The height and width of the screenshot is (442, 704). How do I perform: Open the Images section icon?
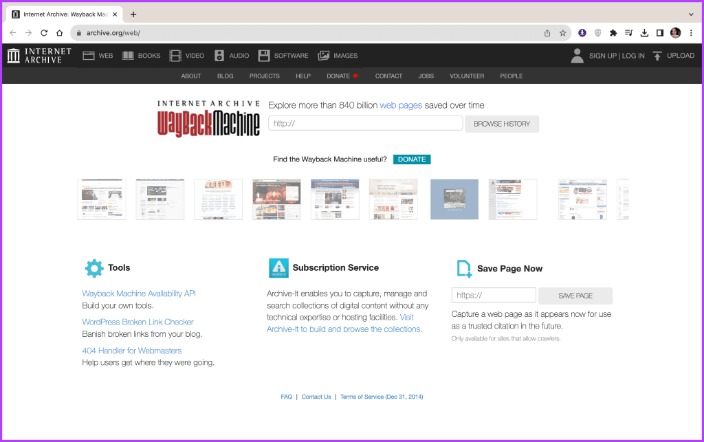tap(324, 56)
